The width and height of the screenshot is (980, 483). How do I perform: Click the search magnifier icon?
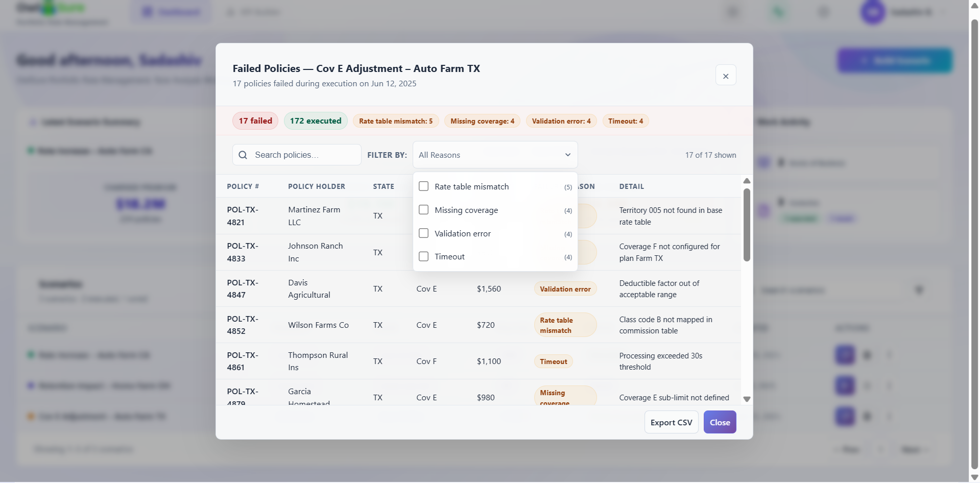pos(243,155)
